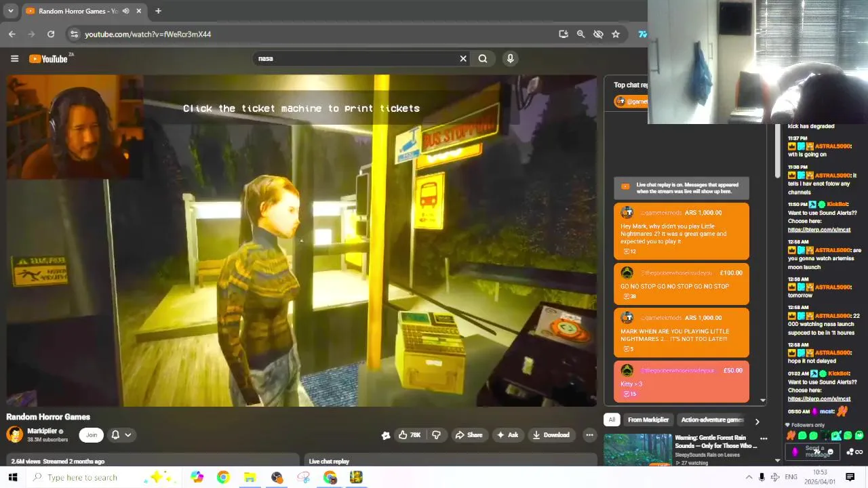Viewport: 868px width, 488px height.
Task: Go to the YouTube home logo
Action: click(x=49, y=59)
